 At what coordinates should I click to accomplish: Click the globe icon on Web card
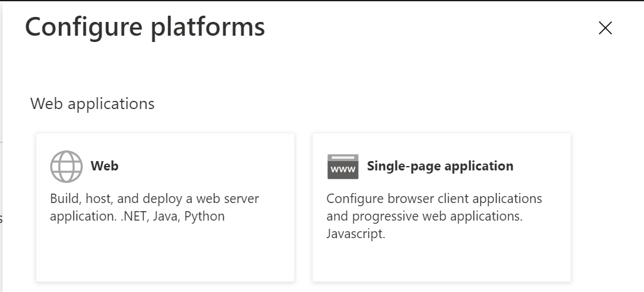click(66, 167)
